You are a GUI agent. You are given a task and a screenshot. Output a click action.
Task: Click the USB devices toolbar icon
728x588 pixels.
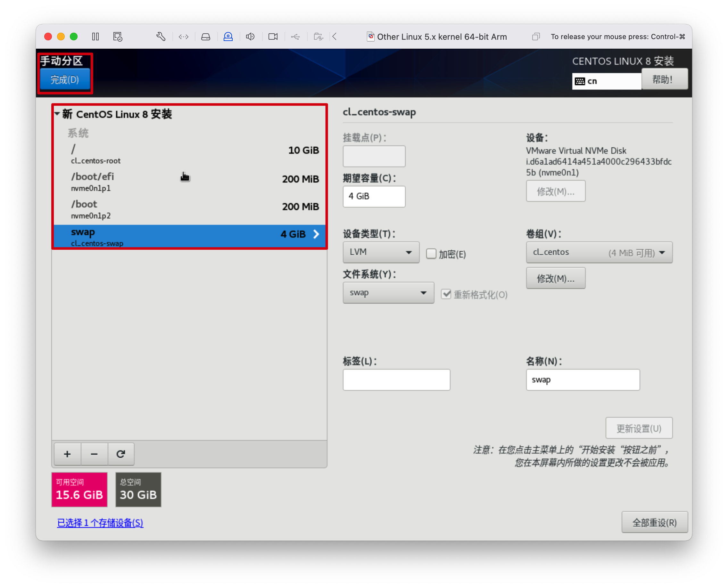[x=295, y=37]
